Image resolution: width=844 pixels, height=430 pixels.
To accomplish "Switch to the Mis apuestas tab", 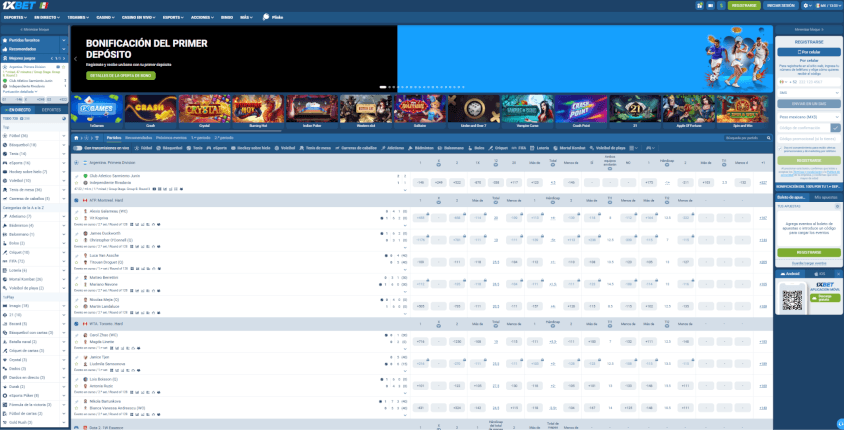I will click(x=825, y=198).
